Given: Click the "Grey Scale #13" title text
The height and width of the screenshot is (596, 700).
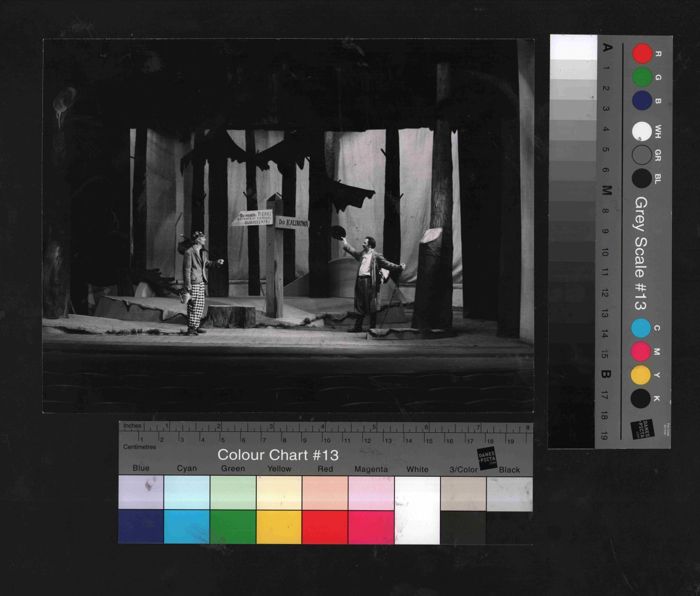Looking at the screenshot, I should click(x=641, y=253).
